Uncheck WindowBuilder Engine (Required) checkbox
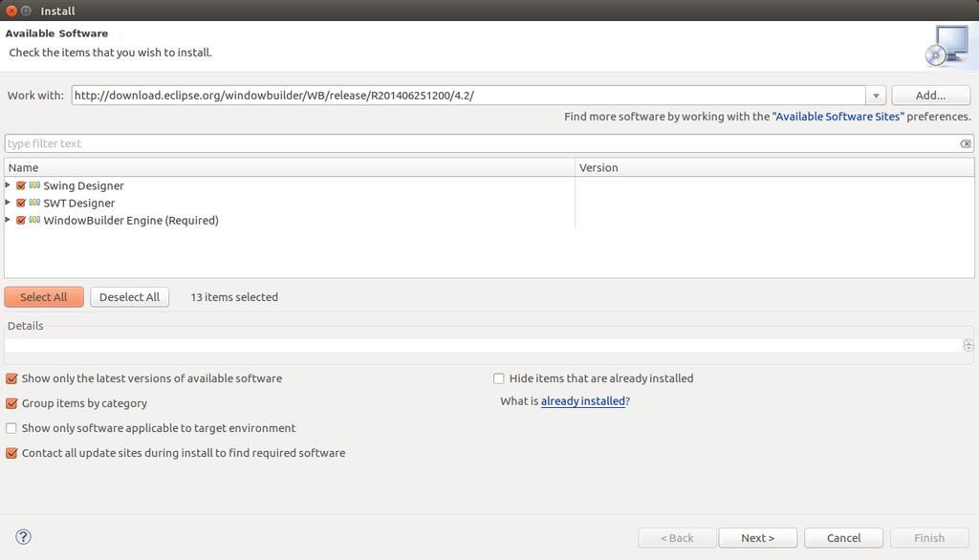979x560 pixels. [21, 220]
